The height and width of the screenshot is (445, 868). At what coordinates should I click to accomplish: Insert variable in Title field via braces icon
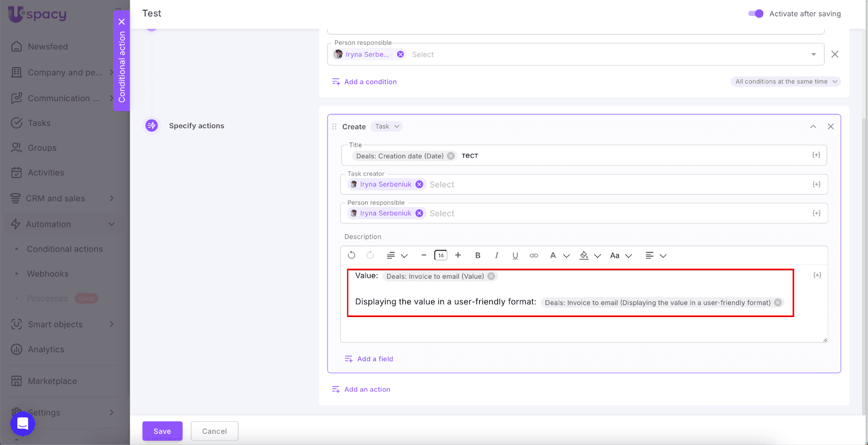click(x=816, y=156)
